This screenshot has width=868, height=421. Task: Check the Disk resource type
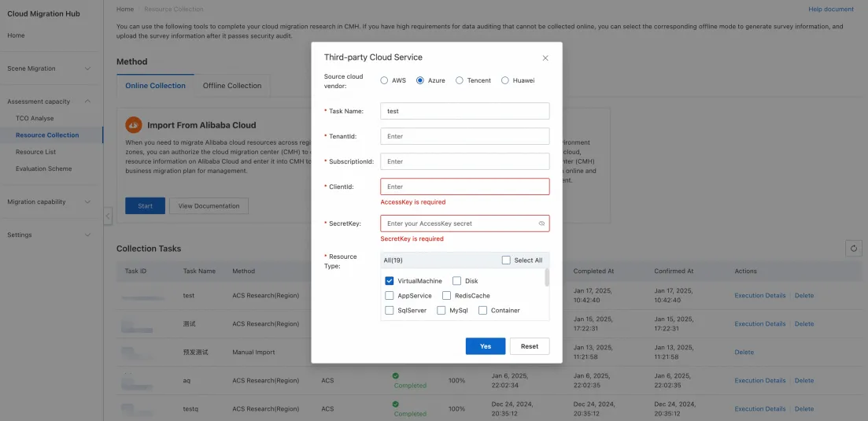[456, 281]
